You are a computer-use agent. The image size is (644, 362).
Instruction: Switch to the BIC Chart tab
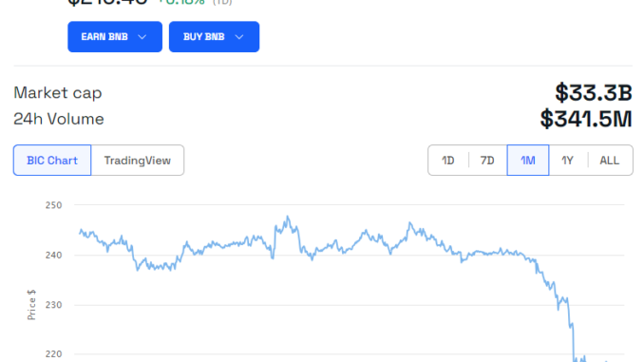click(52, 161)
